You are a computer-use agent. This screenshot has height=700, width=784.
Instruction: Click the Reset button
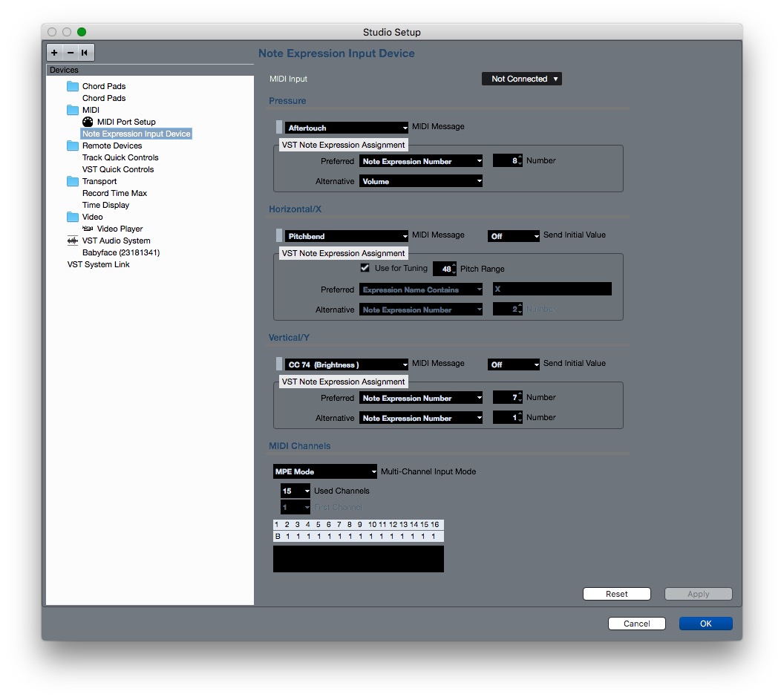(616, 594)
